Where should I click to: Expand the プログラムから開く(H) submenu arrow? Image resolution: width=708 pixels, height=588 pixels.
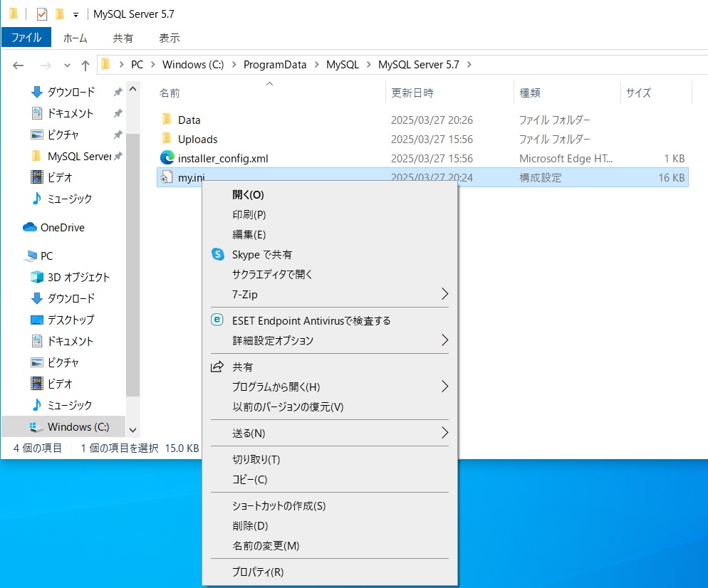pyautogui.click(x=444, y=387)
